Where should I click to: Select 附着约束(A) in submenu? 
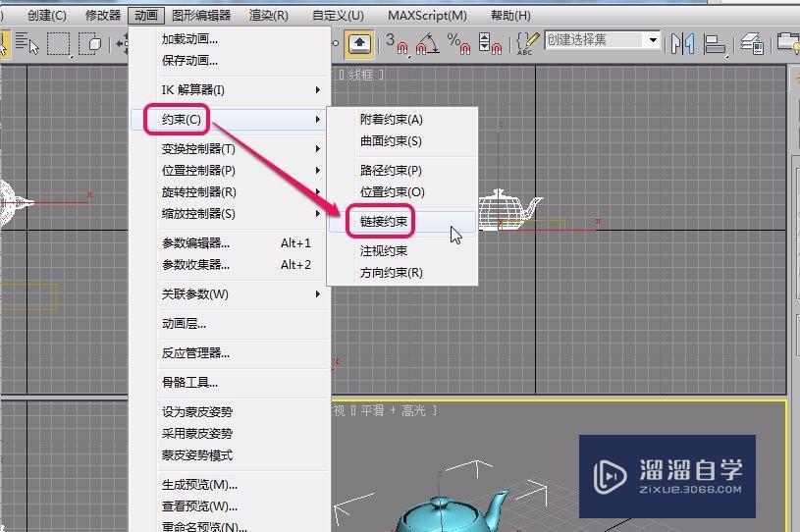(x=402, y=120)
